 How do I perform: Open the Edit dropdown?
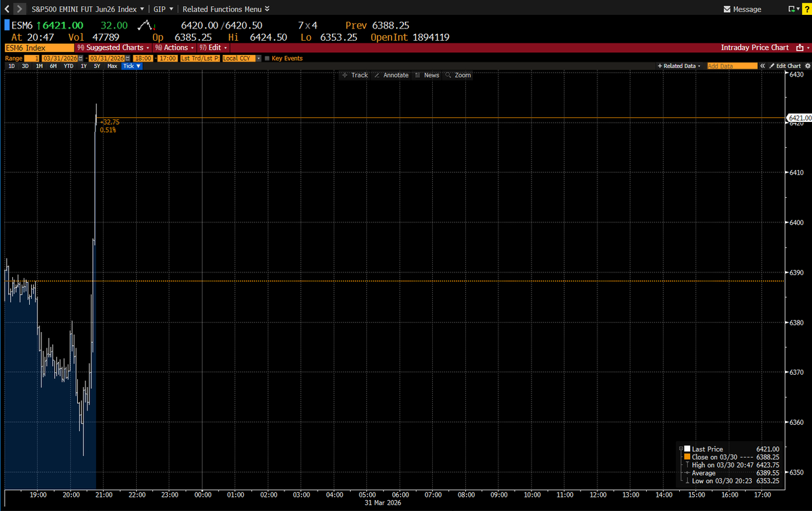pyautogui.click(x=213, y=47)
